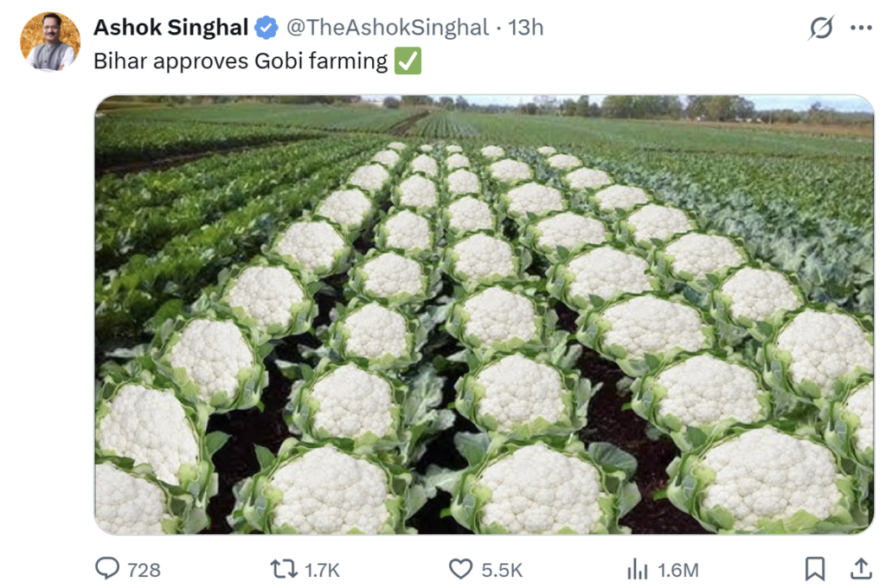
Task: Click the 13h timestamp
Action: 525,28
